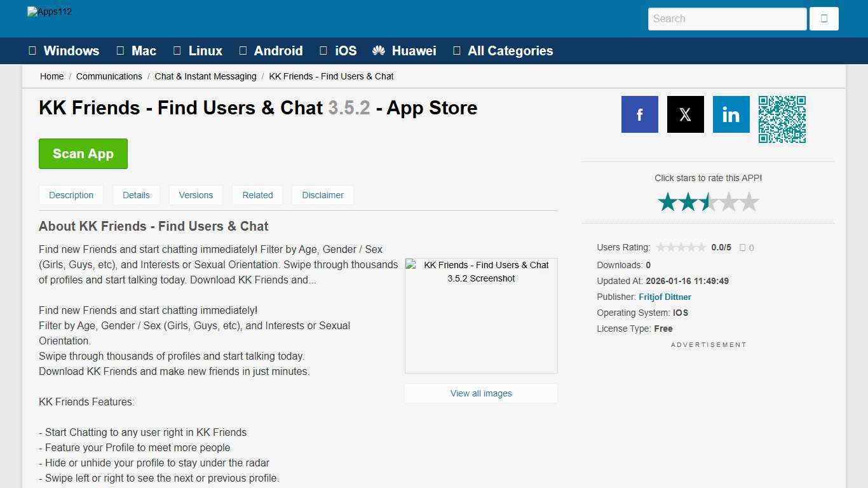The image size is (868, 488).
Task: Click the Users Rating stars
Action: click(x=681, y=247)
